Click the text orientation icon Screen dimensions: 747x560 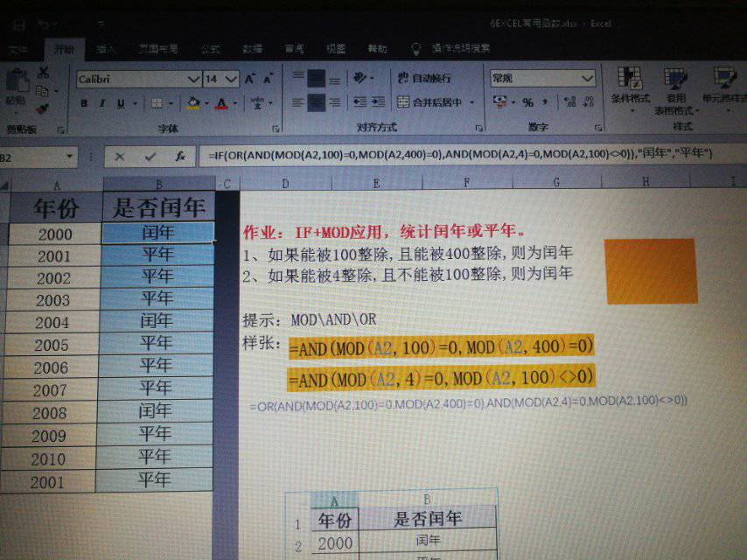(x=360, y=77)
